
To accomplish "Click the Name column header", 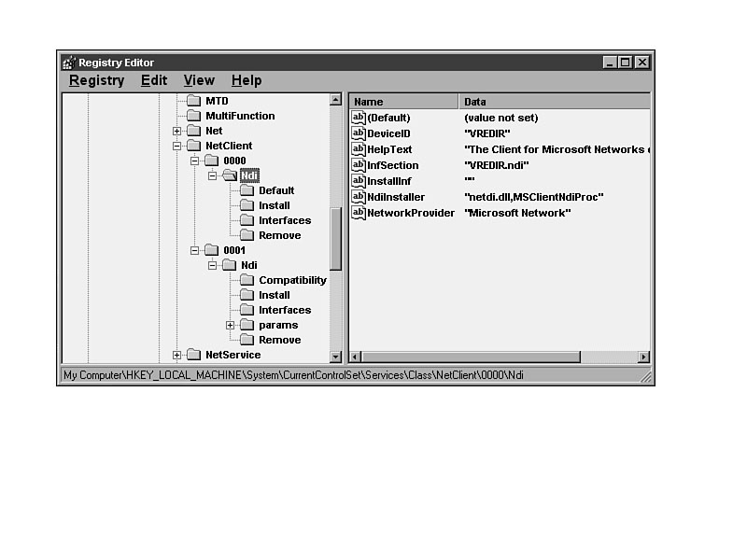I will tap(403, 102).
